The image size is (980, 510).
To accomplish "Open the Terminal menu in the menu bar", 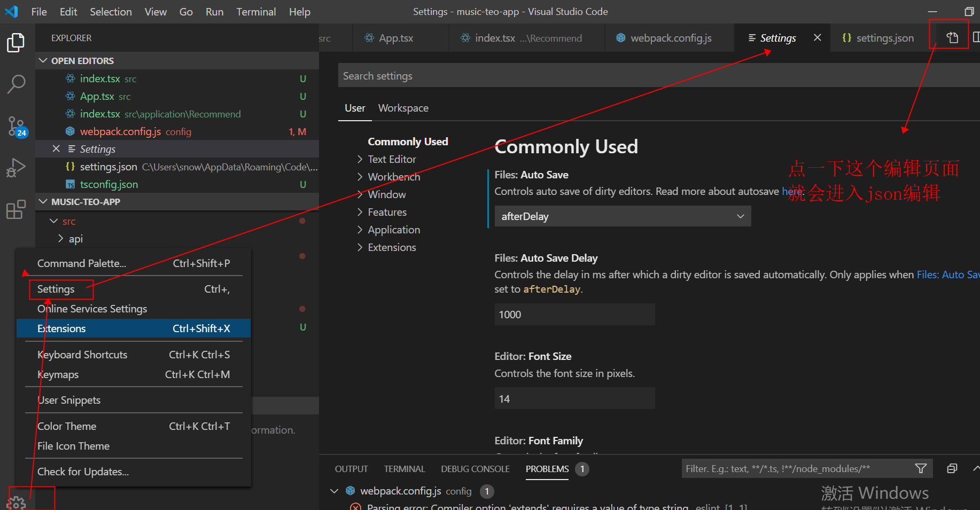I will 256,12.
